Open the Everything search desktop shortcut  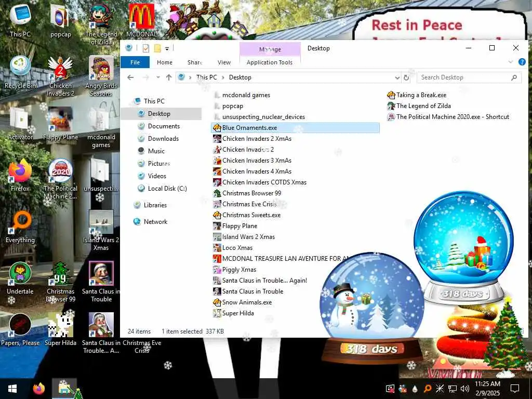(x=20, y=227)
